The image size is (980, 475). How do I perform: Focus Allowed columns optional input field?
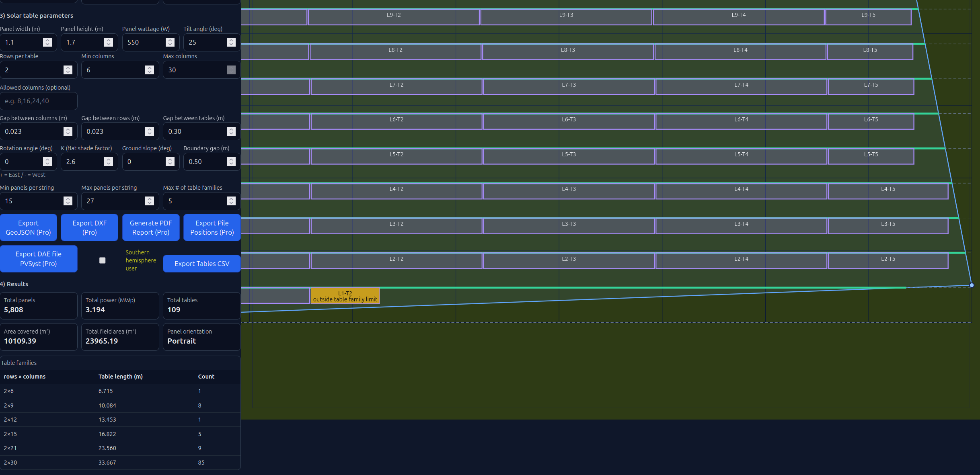click(39, 101)
